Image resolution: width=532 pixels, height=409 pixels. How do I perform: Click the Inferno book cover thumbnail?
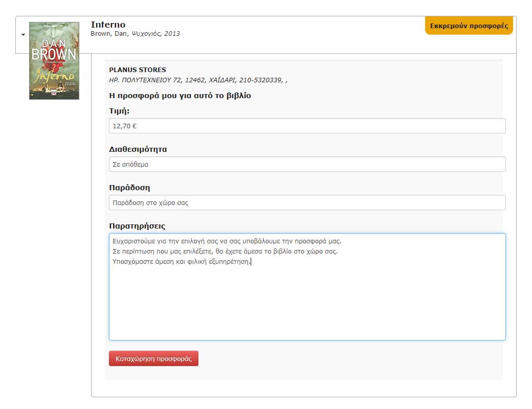click(x=54, y=60)
